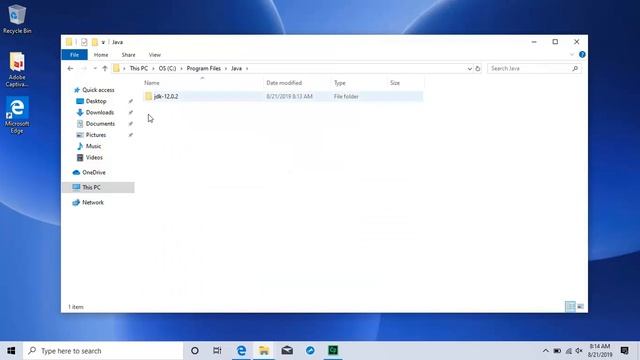Image resolution: width=640 pixels, height=360 pixels.
Task: Select the jdk-12.0.2 folder name
Action: (x=166, y=96)
